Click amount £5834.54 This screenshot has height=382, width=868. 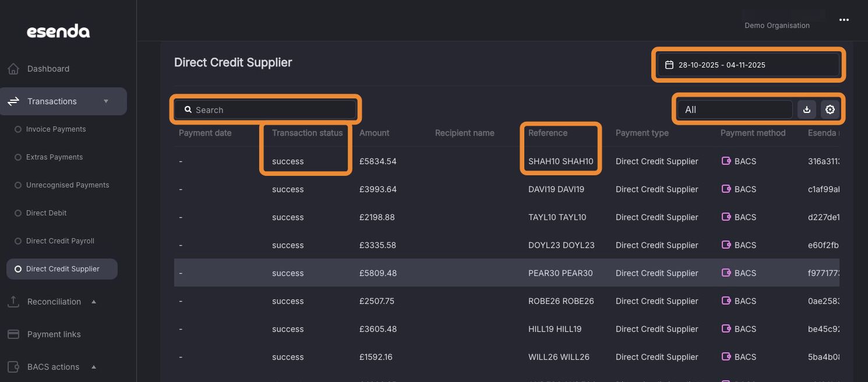[378, 161]
